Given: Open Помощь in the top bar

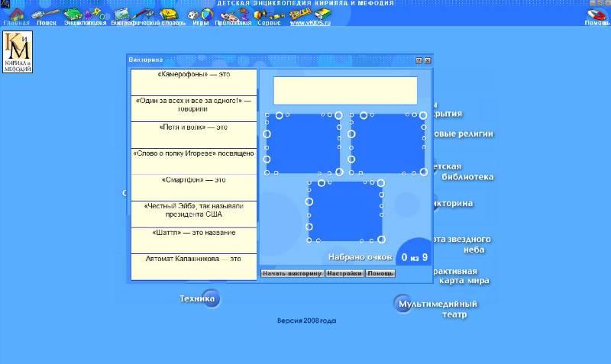Looking at the screenshot, I should tap(596, 16).
